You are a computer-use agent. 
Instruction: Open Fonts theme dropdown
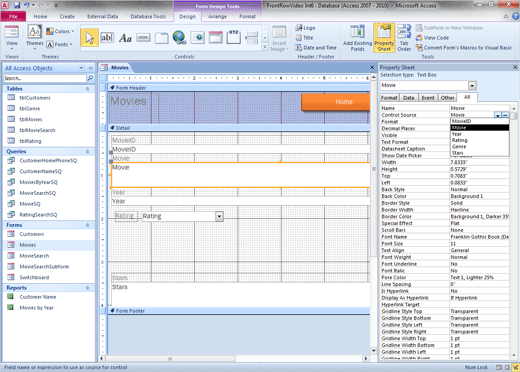[x=59, y=44]
